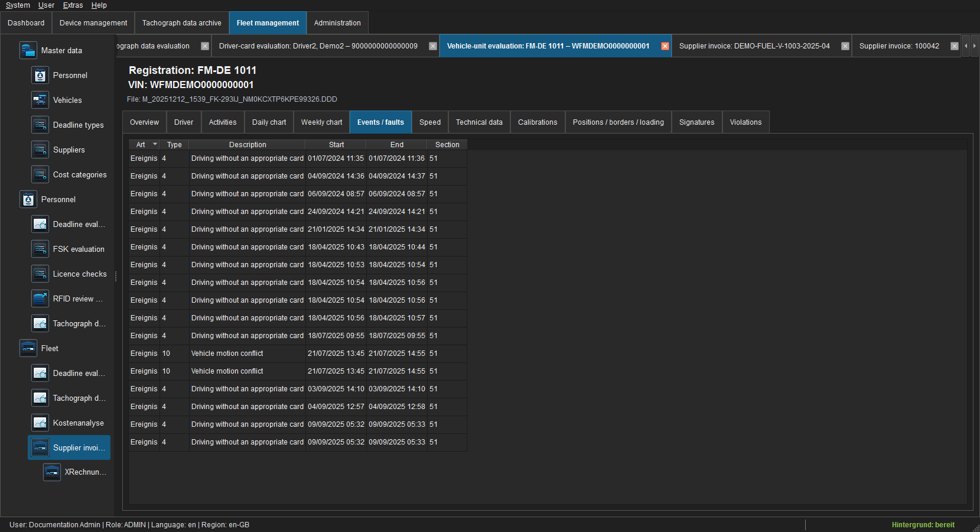Screen dimensions: 980x532
Task: Open the Violations tab
Action: tap(745, 122)
